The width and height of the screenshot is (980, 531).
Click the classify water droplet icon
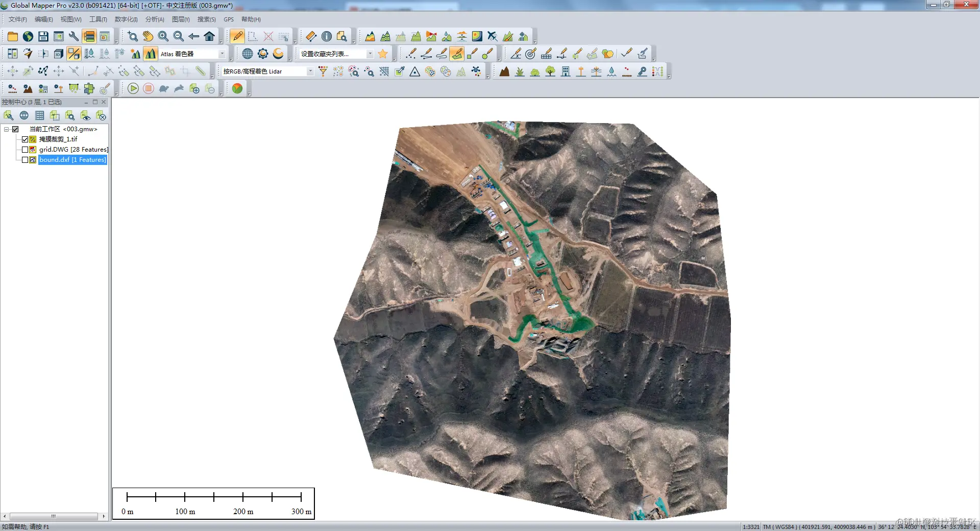pos(611,71)
